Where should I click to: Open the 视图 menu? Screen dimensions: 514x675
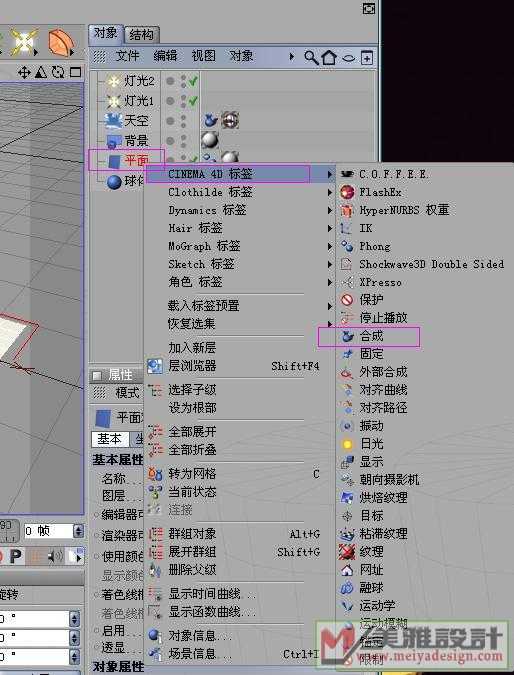click(203, 56)
